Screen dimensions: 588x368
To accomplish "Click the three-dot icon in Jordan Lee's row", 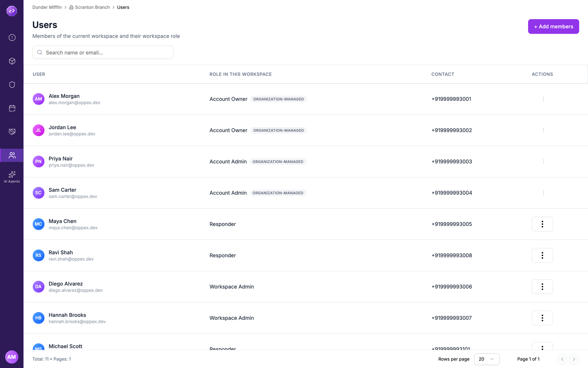I will (544, 130).
